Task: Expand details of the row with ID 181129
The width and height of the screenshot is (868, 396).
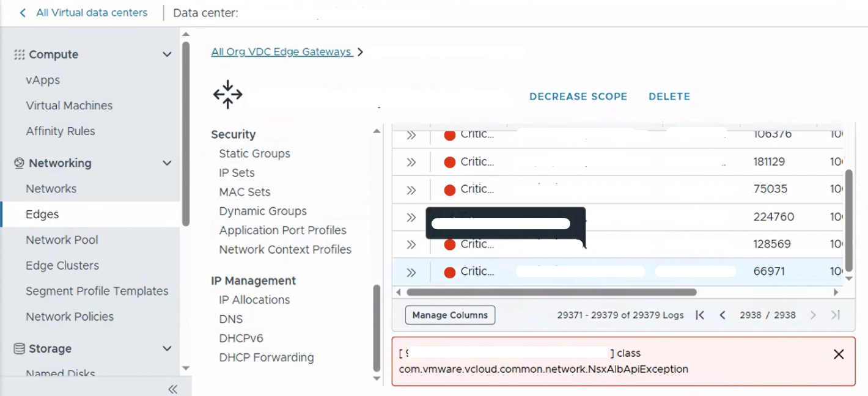Action: pyautogui.click(x=411, y=162)
